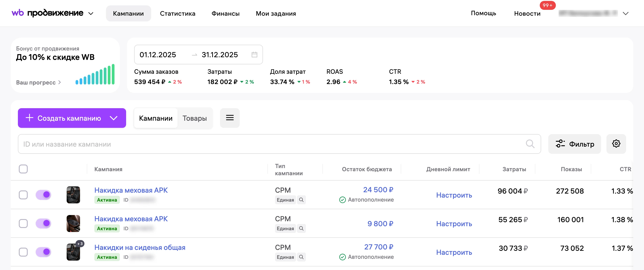Open the table settings gear icon
The height and width of the screenshot is (270, 644).
point(616,144)
